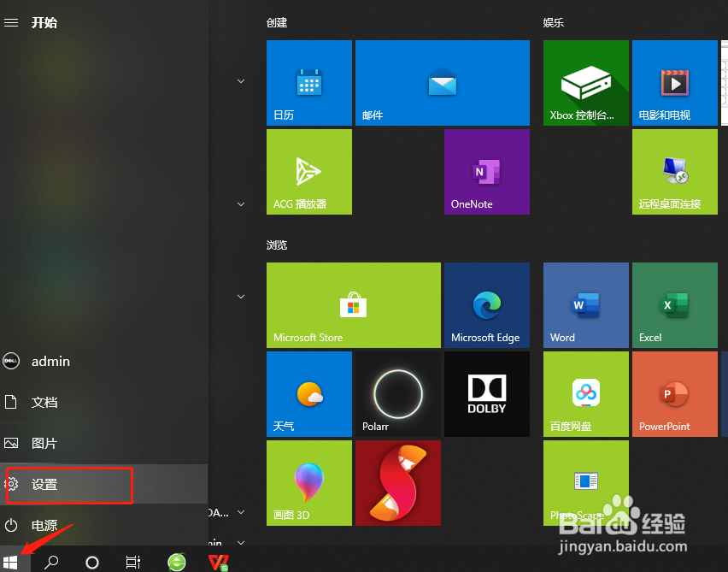728x572 pixels.
Task: Open the 日历 calendar tile
Action: point(309,83)
